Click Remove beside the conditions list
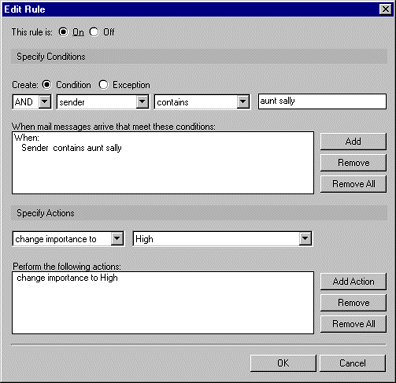The height and width of the screenshot is (383, 396). point(353,163)
